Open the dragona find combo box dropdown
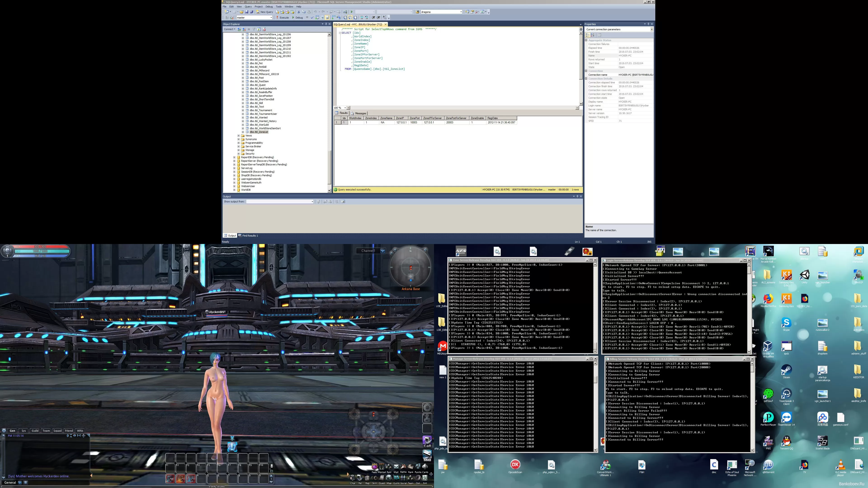This screenshot has width=868, height=488. pyautogui.click(x=461, y=12)
